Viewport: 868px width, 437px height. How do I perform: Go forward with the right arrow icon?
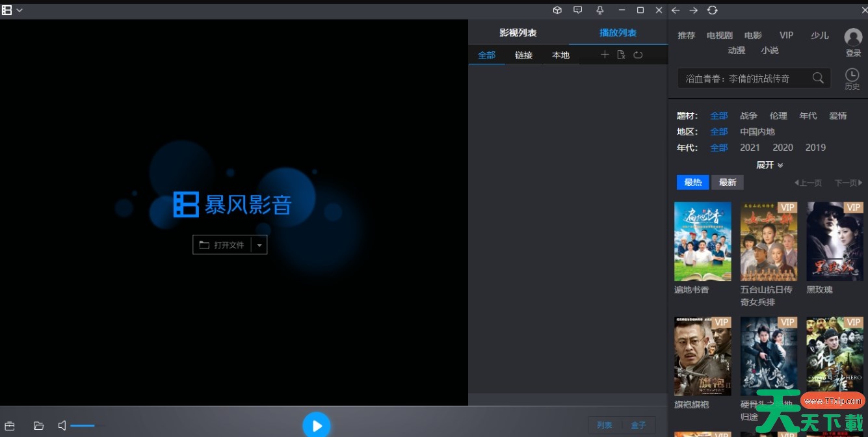tap(694, 10)
